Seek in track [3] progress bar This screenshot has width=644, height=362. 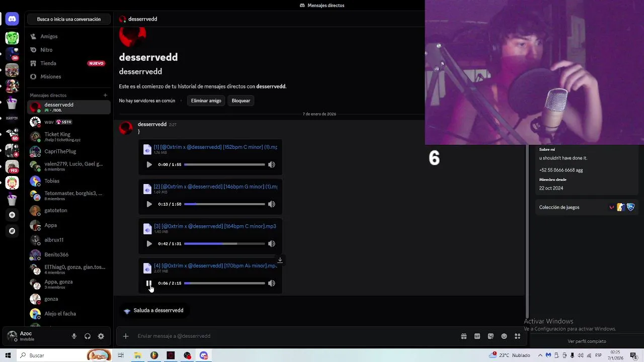[x=224, y=244]
